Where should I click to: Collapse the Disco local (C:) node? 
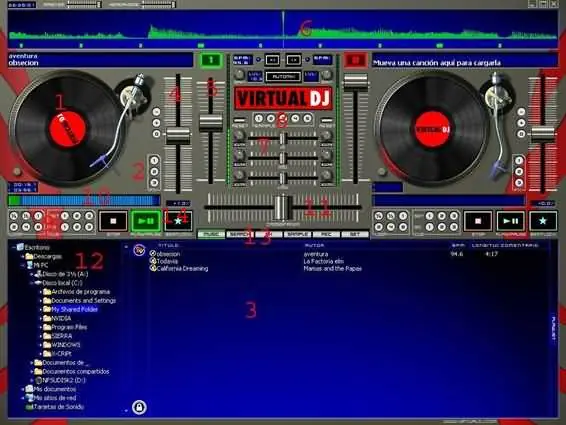coord(31,283)
